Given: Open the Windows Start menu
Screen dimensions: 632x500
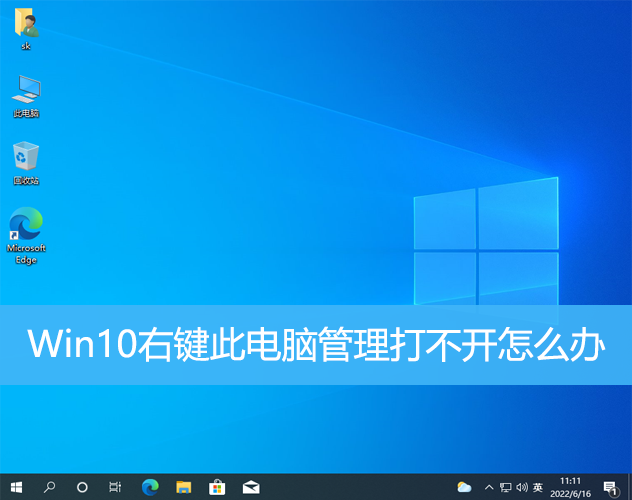Looking at the screenshot, I should pyautogui.click(x=16, y=487).
